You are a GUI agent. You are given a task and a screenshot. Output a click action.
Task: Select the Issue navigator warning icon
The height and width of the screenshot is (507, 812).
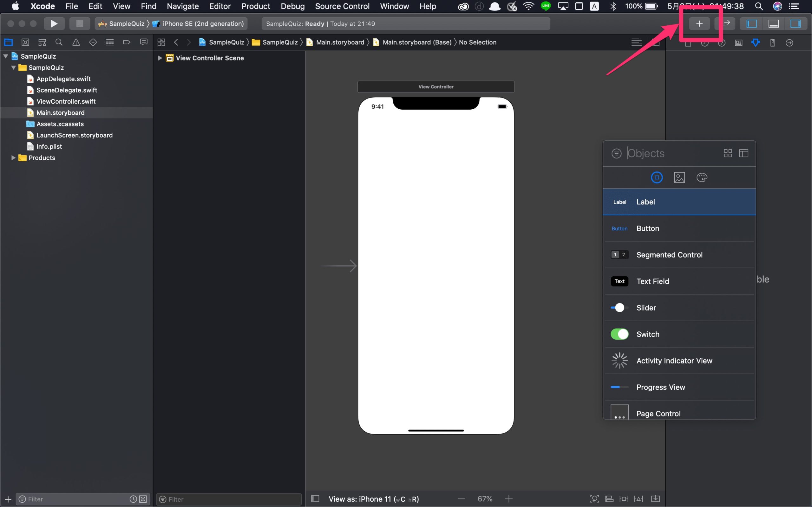click(76, 42)
